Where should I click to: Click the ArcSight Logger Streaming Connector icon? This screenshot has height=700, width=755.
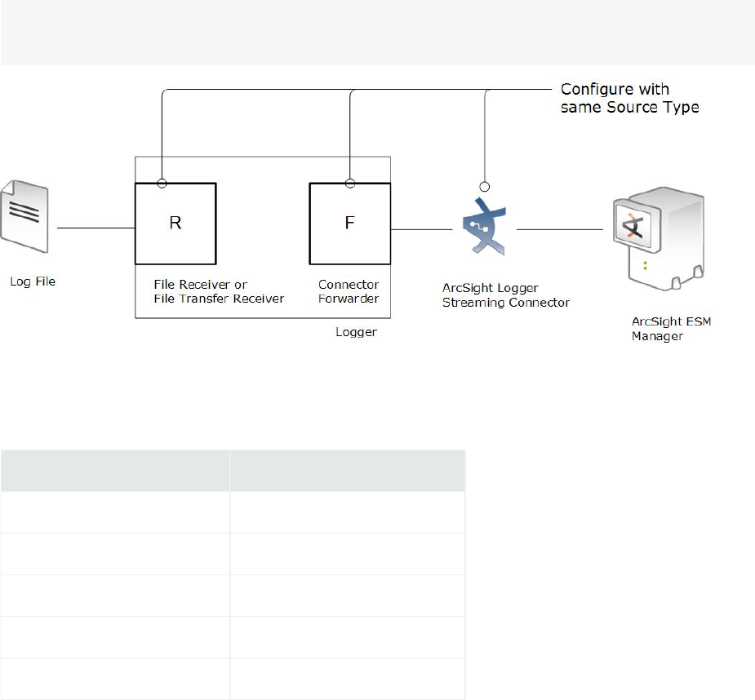[484, 226]
